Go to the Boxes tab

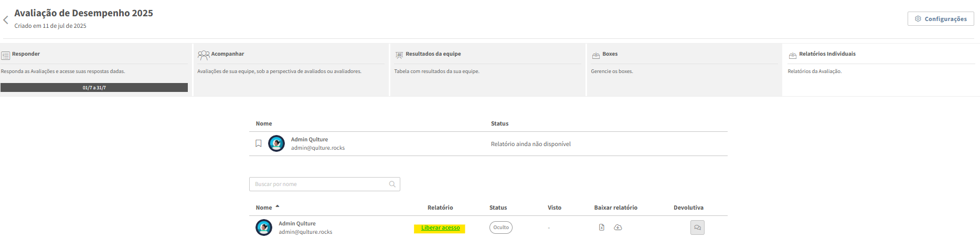coord(610,54)
